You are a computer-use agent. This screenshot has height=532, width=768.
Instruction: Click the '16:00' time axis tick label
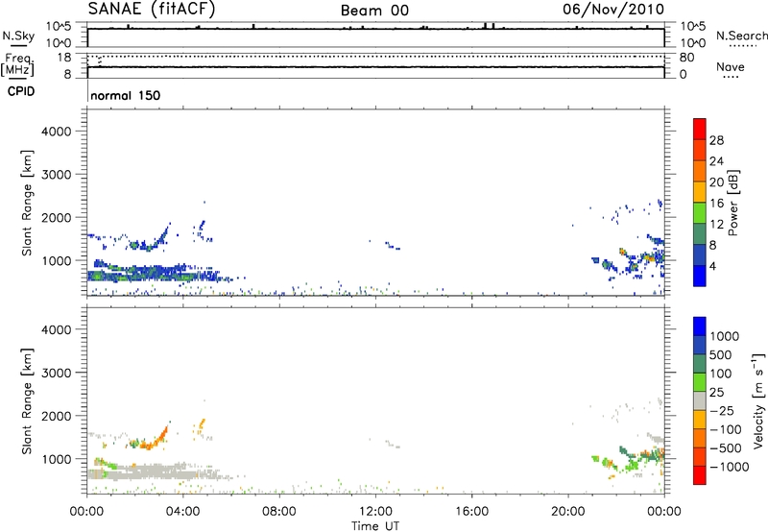471,512
